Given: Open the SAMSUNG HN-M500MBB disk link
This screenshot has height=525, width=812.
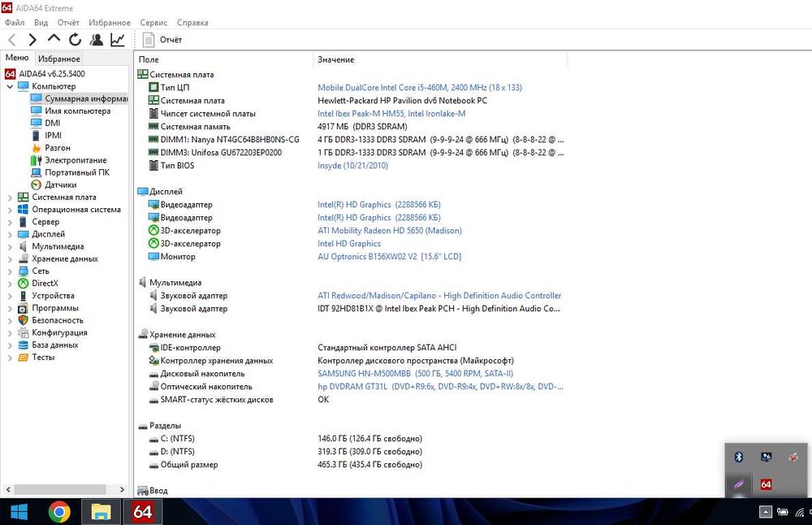Looking at the screenshot, I should (415, 373).
